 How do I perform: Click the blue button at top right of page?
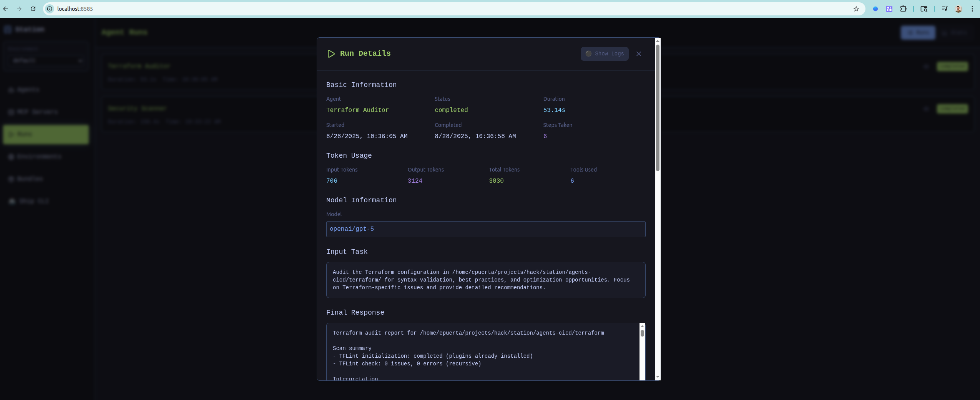click(x=918, y=33)
